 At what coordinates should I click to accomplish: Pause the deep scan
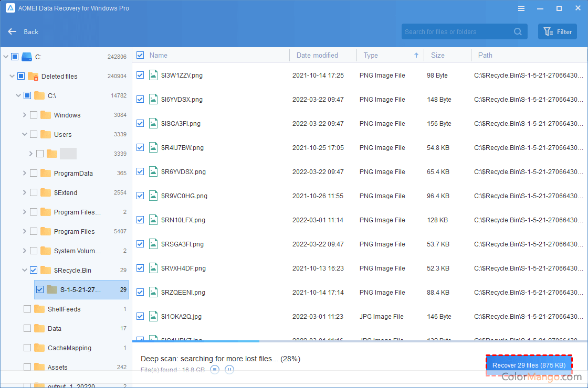[x=229, y=370]
